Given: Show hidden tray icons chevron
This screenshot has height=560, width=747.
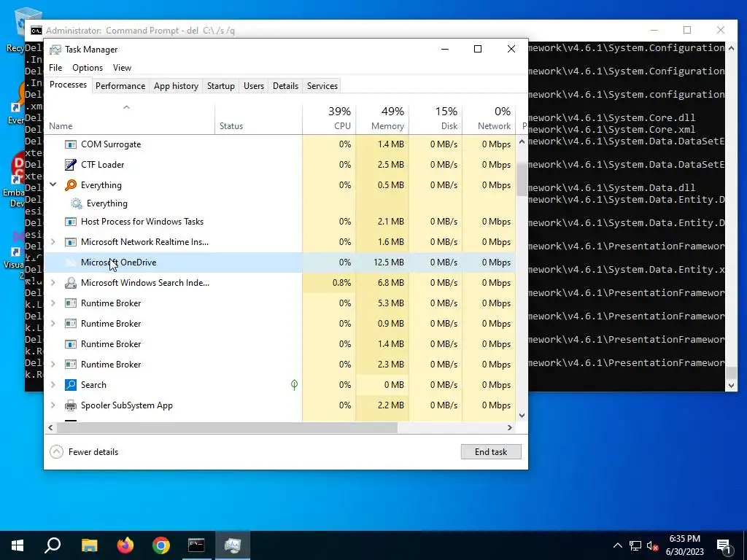Looking at the screenshot, I should [x=617, y=545].
